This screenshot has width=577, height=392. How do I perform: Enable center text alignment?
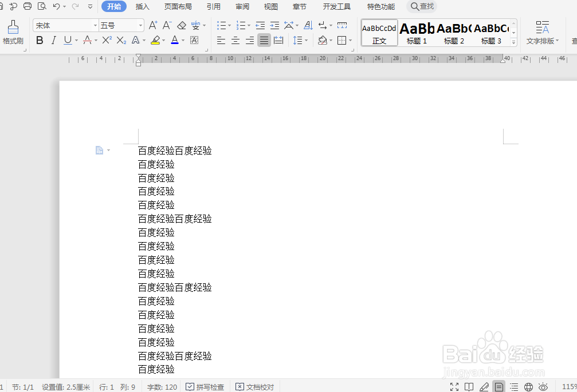pos(235,40)
